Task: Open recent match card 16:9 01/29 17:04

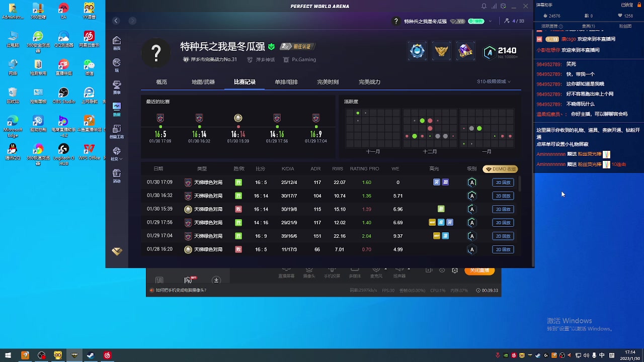Action: tap(315, 129)
